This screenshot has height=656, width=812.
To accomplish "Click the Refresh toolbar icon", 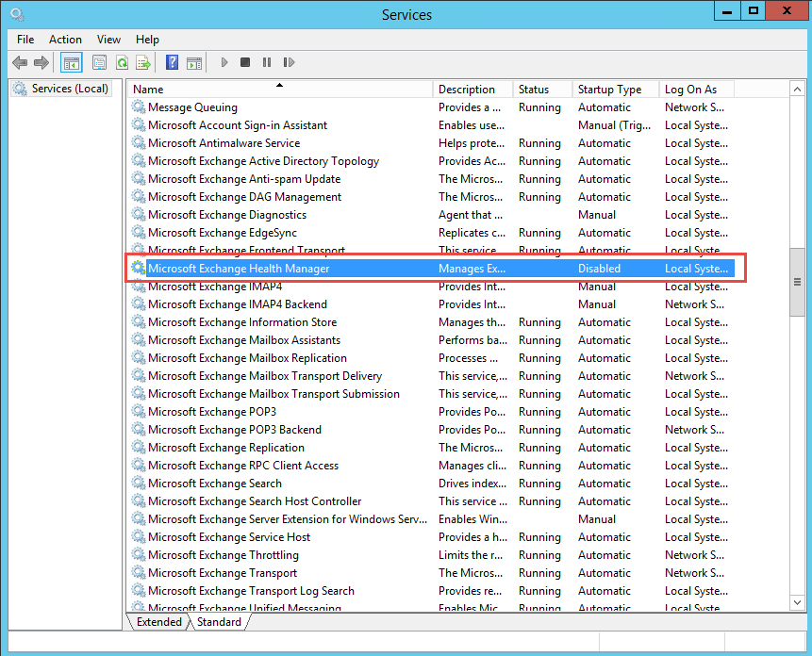I will tap(123, 62).
